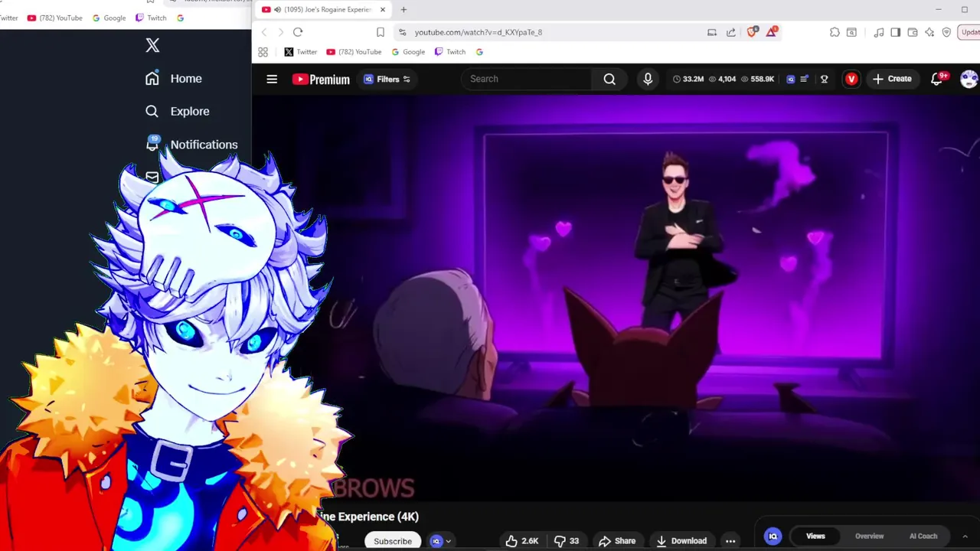
Task: Reload the YouTube page
Action: pyautogui.click(x=298, y=32)
